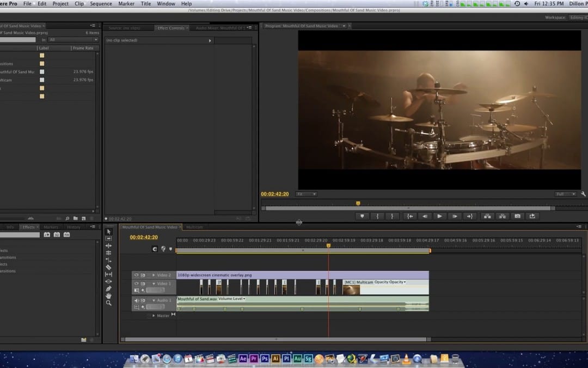Select the Razor tool
588x368 pixels.
click(x=109, y=267)
